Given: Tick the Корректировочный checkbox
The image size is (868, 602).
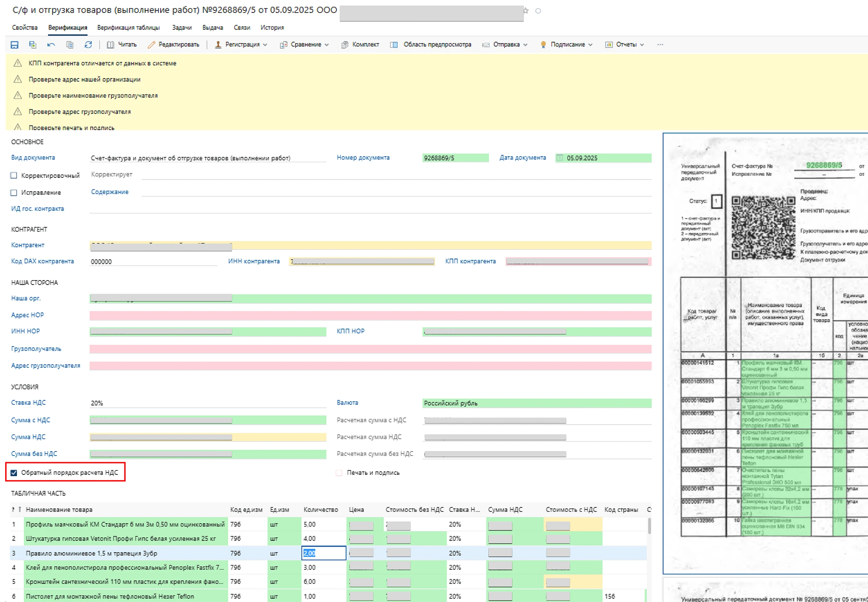Looking at the screenshot, I should pos(14,175).
